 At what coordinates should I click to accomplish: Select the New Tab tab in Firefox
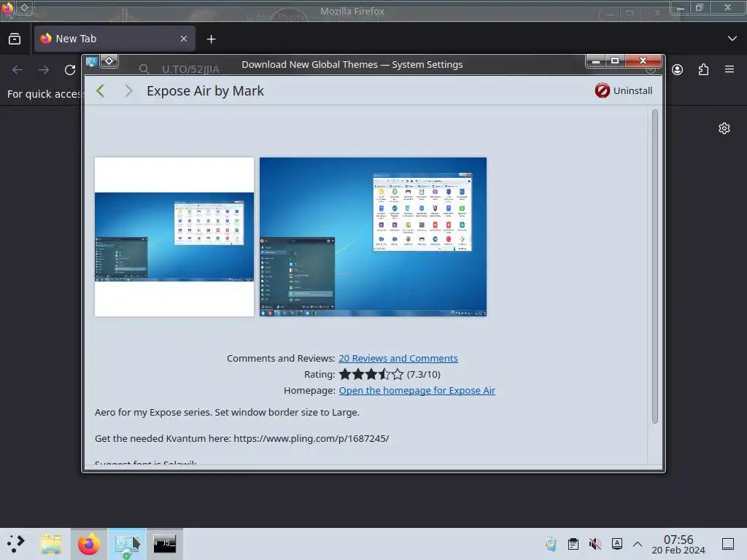coord(115,39)
